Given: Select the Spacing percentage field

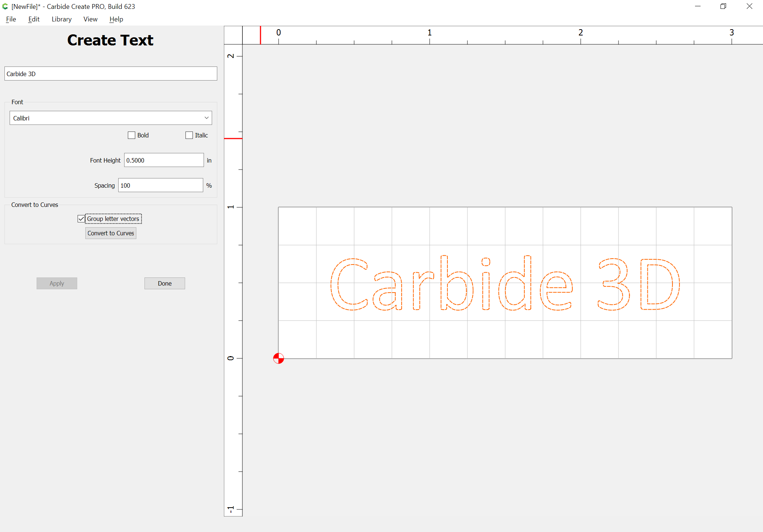Looking at the screenshot, I should pyautogui.click(x=160, y=185).
